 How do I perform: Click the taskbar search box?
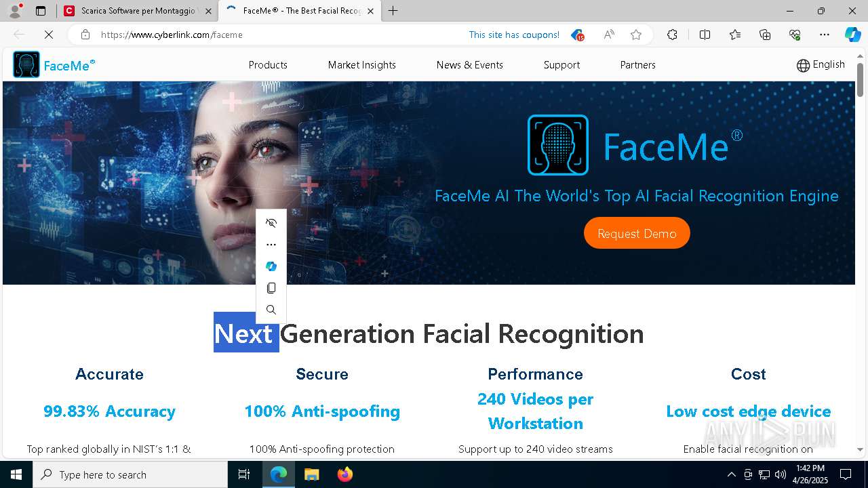(130, 474)
